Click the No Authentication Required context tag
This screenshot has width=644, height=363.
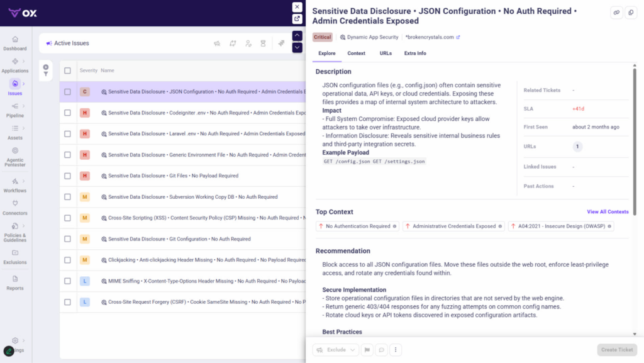[357, 226]
